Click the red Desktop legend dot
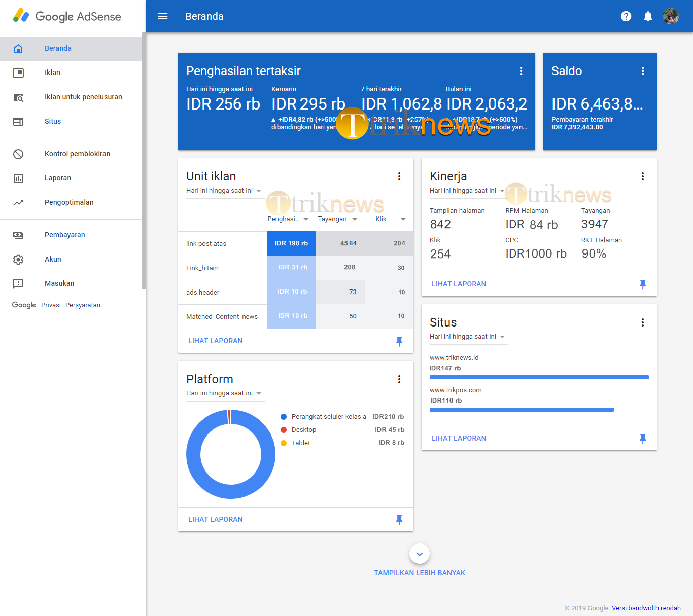The height and width of the screenshot is (616, 693). coord(284,430)
